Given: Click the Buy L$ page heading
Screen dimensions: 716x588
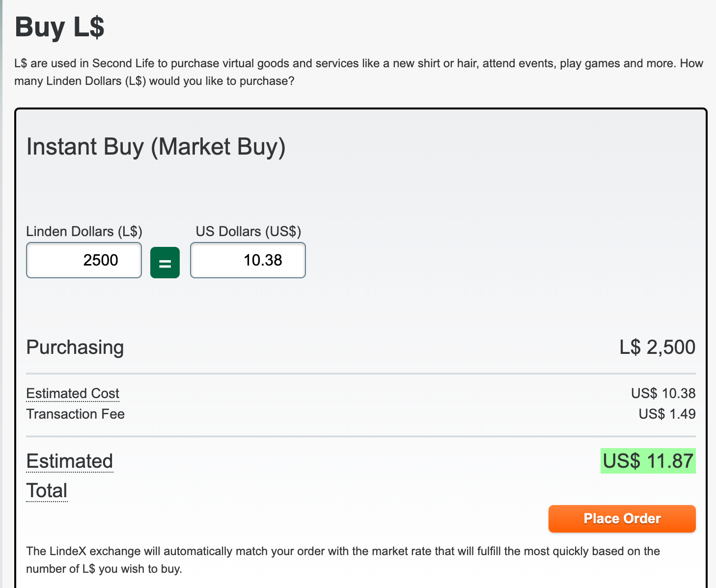Looking at the screenshot, I should pyautogui.click(x=59, y=27).
